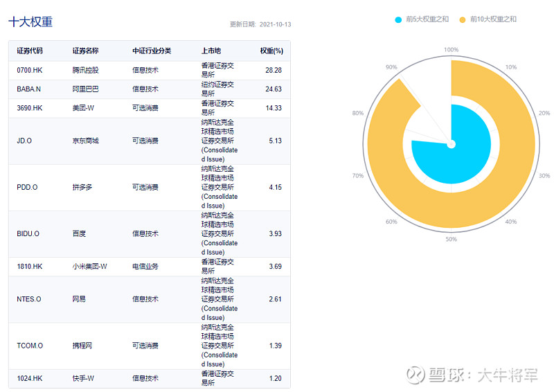Click the name 腾讯控股
554x392 pixels.
85,70
